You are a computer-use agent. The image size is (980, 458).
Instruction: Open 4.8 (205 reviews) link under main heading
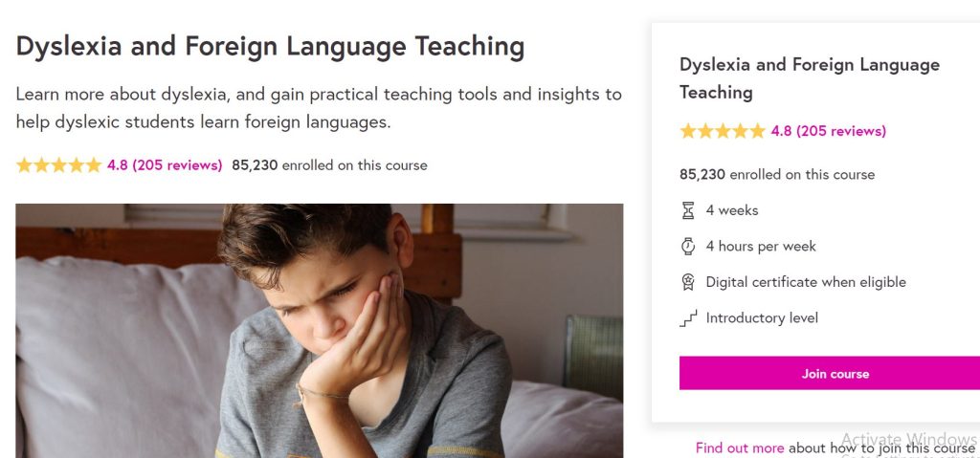(165, 165)
